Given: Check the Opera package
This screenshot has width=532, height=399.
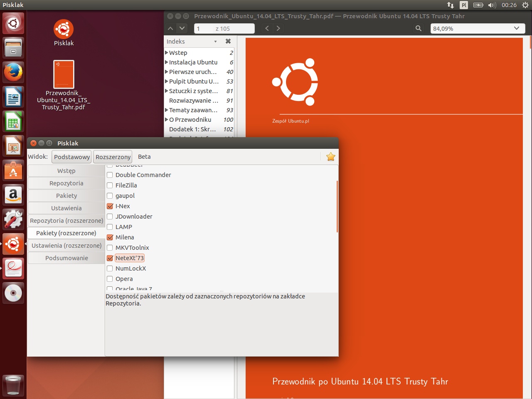Looking at the screenshot, I should [x=110, y=279].
